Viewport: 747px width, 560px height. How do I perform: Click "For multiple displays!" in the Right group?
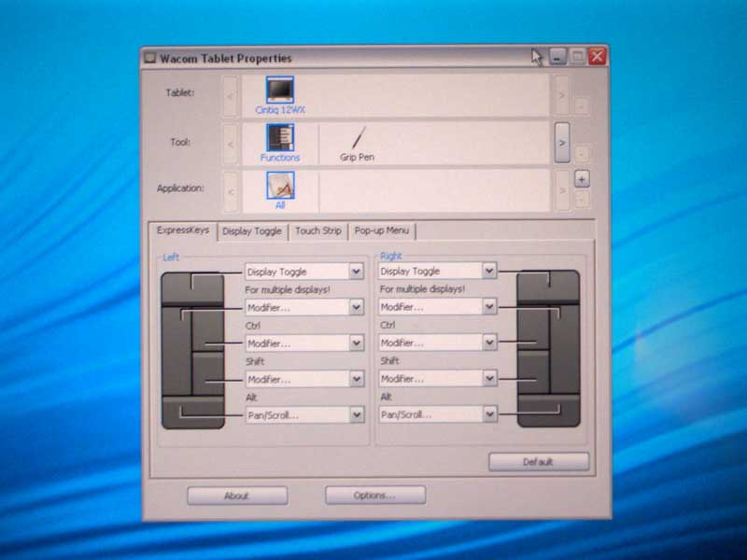click(422, 289)
